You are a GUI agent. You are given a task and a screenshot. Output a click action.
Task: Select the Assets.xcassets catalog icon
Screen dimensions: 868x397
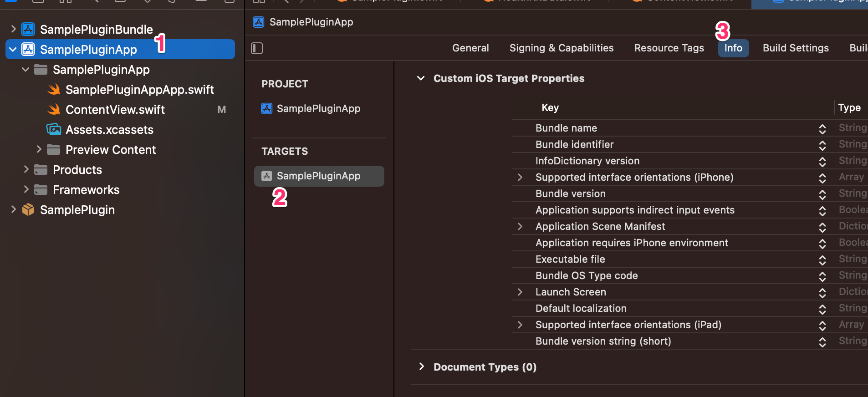tap(54, 130)
